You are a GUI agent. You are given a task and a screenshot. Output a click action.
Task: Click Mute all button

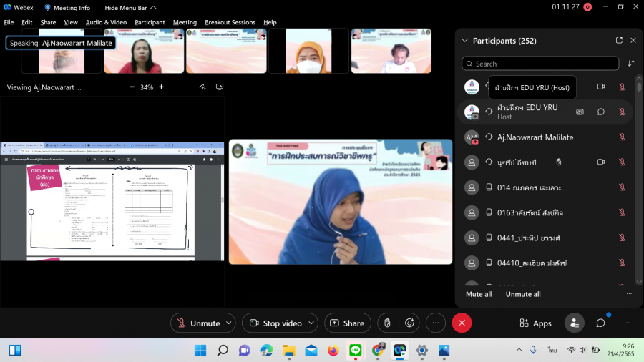click(479, 294)
